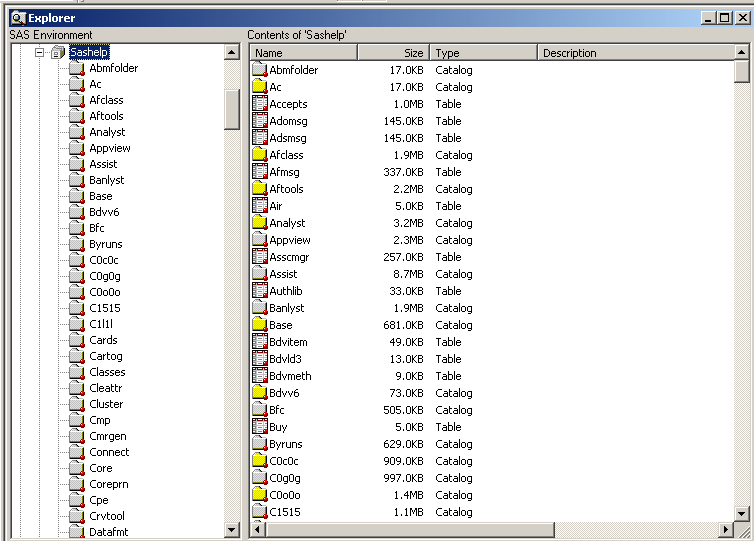Select C1l1l in the Sashelp tree
Image resolution: width=754 pixels, height=541 pixels.
point(101,324)
